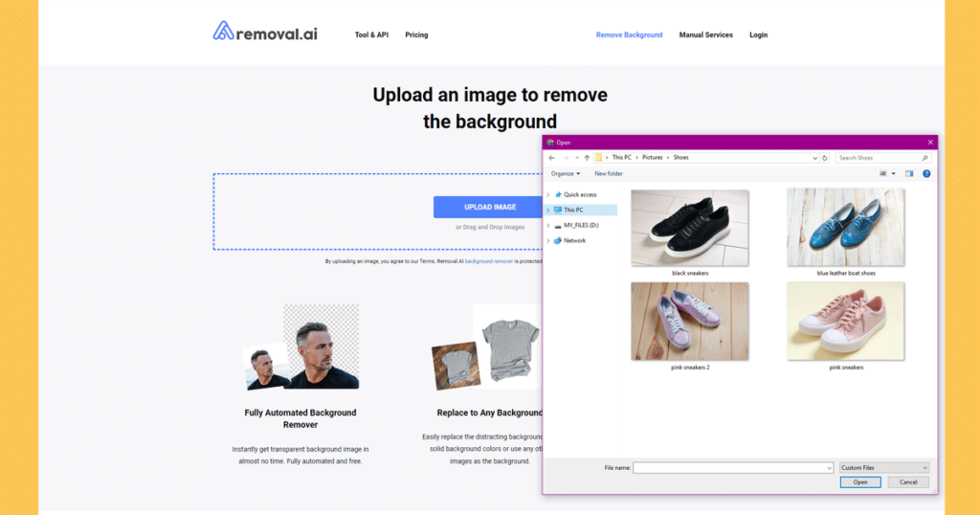The image size is (980, 515).
Task: Select Quick access in the navigation tree
Action: click(x=580, y=195)
